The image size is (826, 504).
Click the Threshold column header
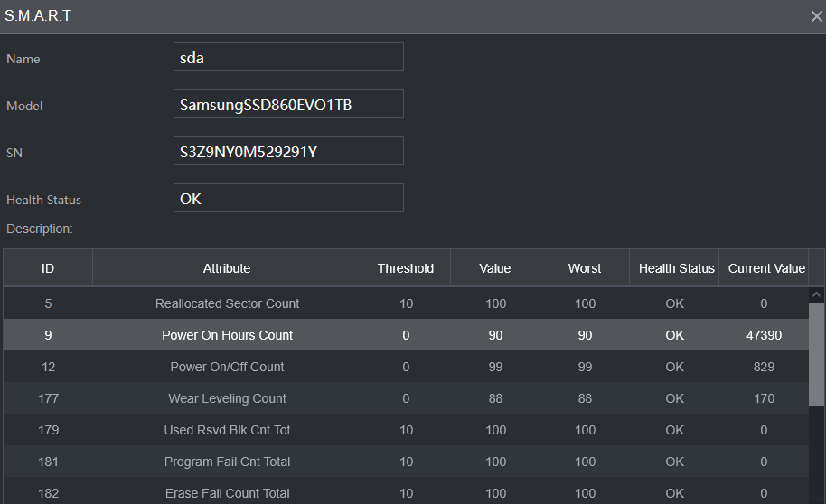pyautogui.click(x=406, y=268)
